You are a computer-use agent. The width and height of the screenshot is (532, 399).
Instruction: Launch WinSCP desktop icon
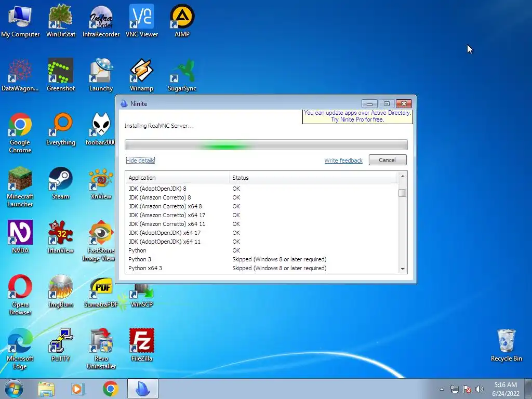pyautogui.click(x=141, y=295)
